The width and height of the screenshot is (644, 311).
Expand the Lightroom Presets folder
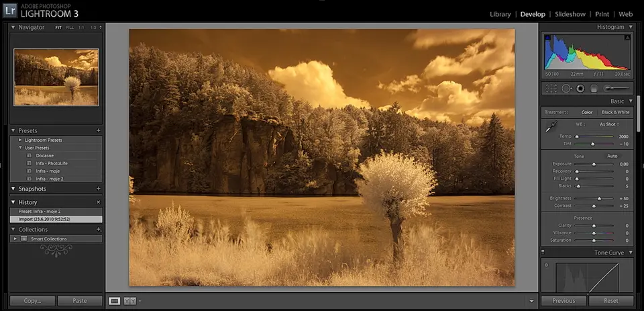[21, 140]
